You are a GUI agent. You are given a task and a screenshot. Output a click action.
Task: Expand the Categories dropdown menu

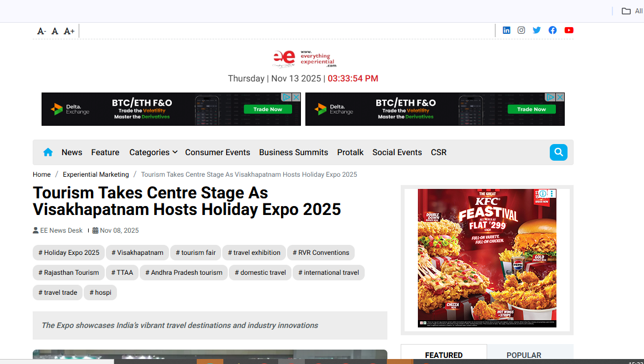tap(153, 152)
